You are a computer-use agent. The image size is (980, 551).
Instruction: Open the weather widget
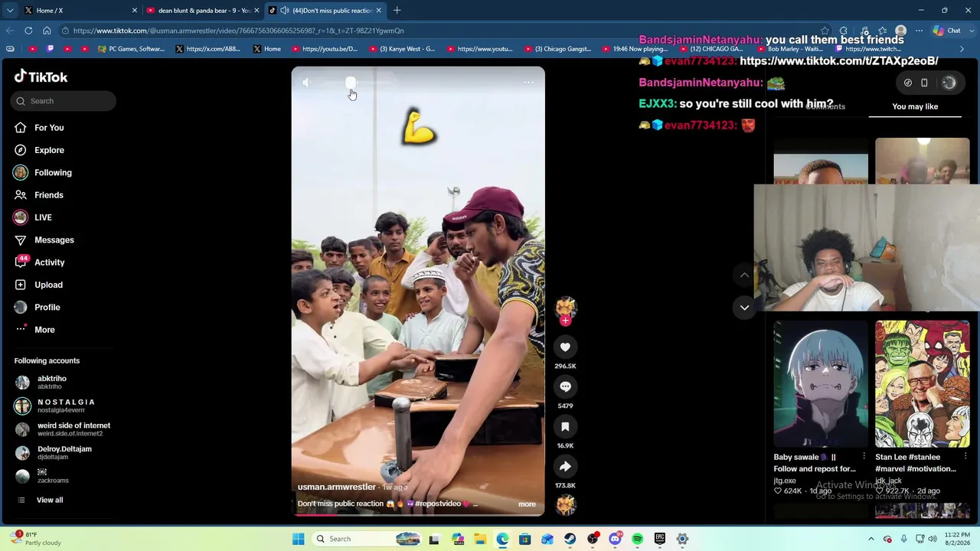point(34,539)
